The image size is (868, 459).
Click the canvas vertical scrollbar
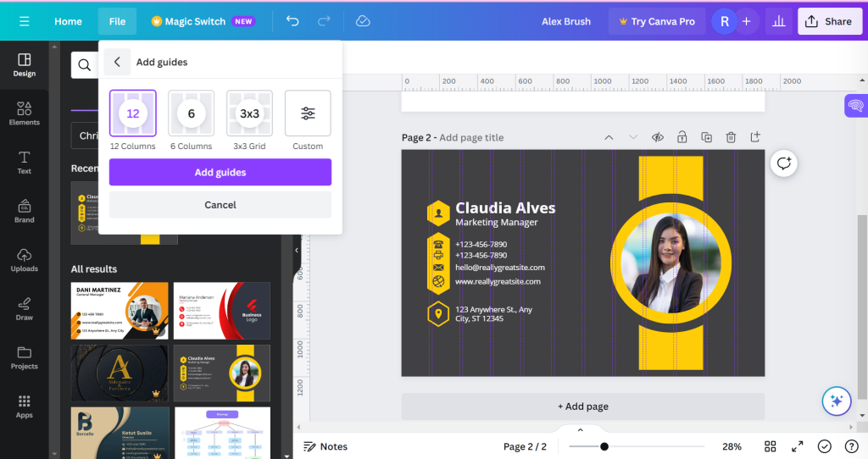[x=861, y=307]
